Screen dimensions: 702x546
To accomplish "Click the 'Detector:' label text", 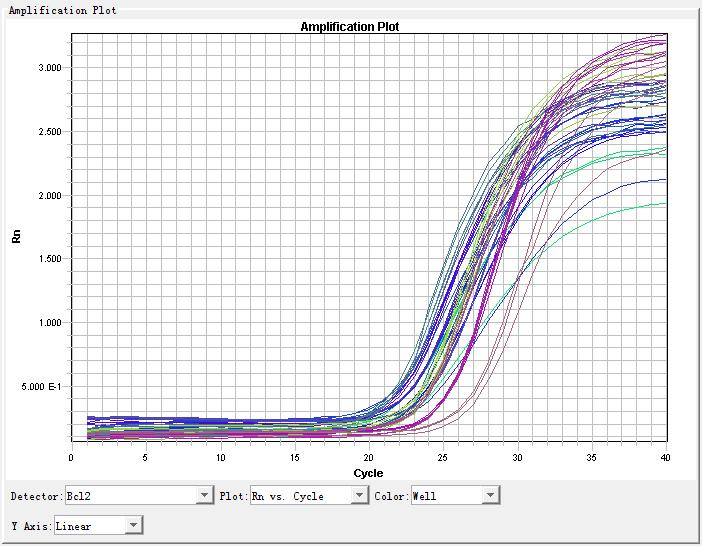I will (x=35, y=496).
